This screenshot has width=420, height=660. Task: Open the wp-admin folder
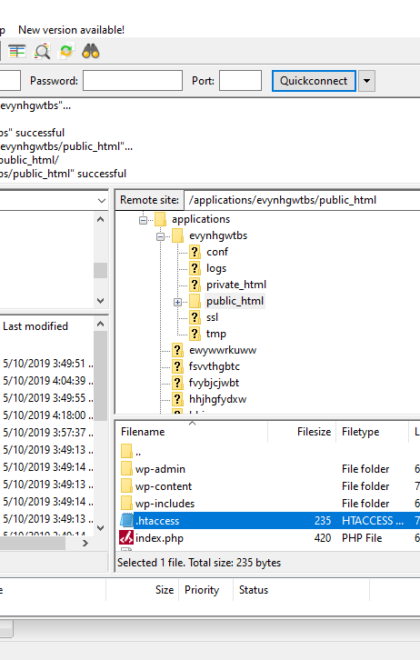pyautogui.click(x=160, y=469)
